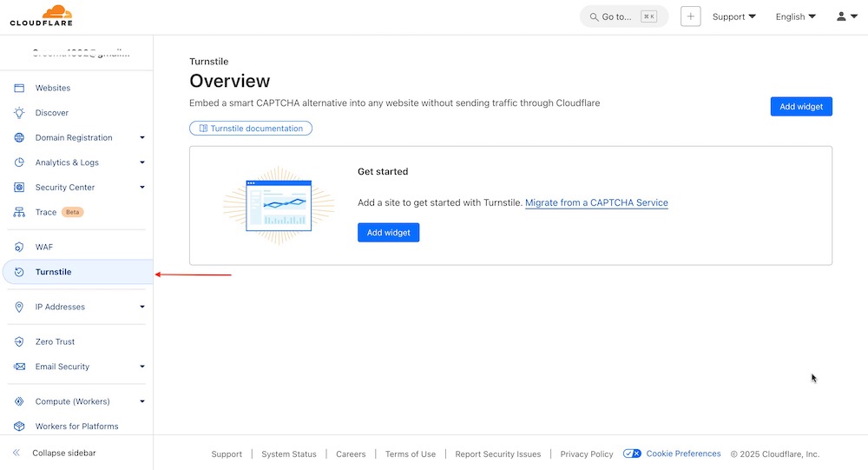
Task: Click the Zero Trust sidebar icon
Action: coord(19,341)
